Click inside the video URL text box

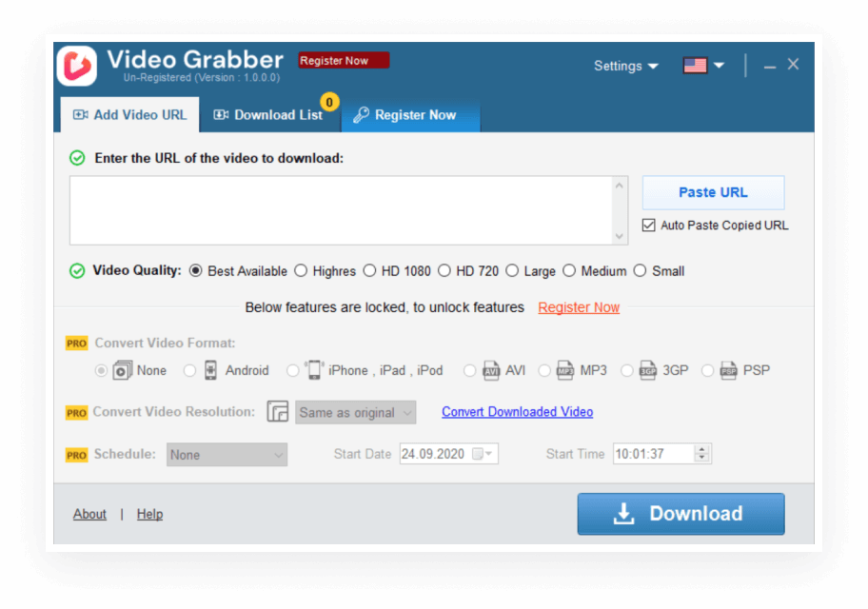[341, 210]
